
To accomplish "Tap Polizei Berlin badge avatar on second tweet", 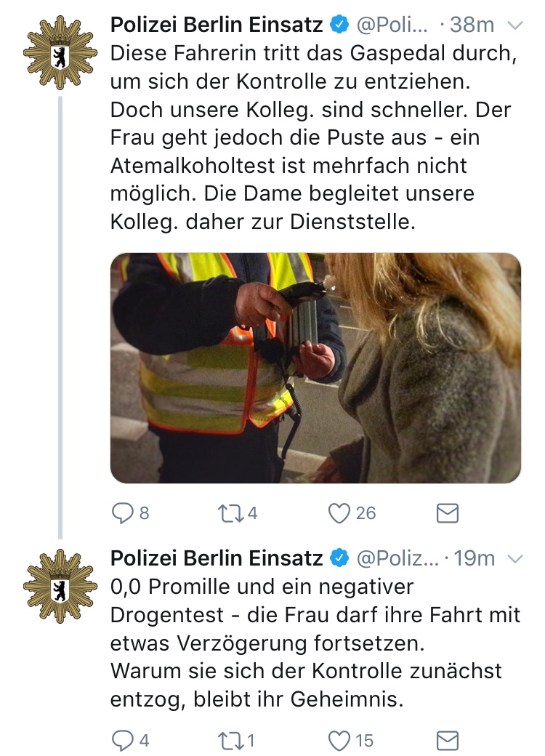I will point(60,583).
